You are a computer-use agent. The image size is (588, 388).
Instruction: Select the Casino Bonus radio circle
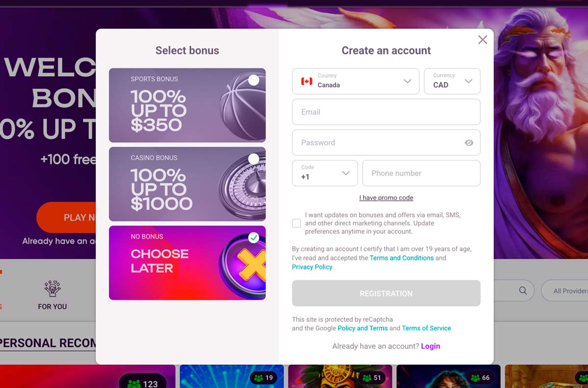pyautogui.click(x=254, y=159)
